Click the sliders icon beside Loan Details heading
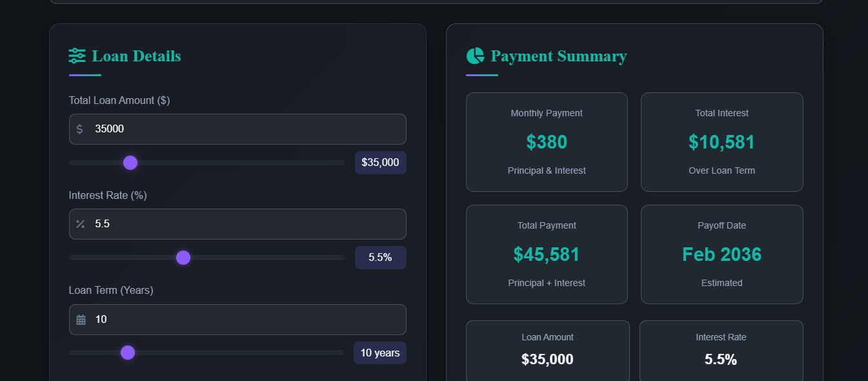 (76, 56)
